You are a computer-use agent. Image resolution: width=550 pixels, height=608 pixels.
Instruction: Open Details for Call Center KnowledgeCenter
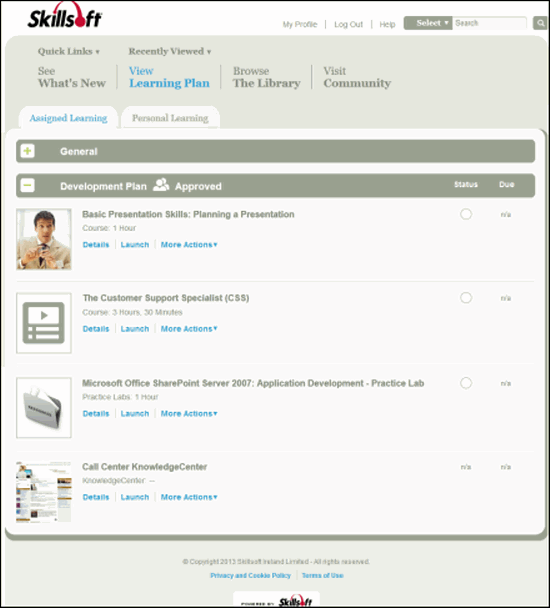click(96, 497)
